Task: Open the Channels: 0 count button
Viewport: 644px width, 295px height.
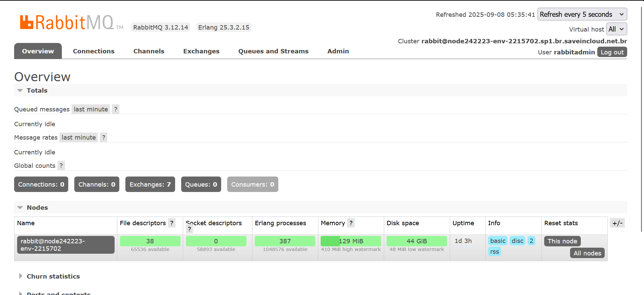Action: tap(97, 184)
